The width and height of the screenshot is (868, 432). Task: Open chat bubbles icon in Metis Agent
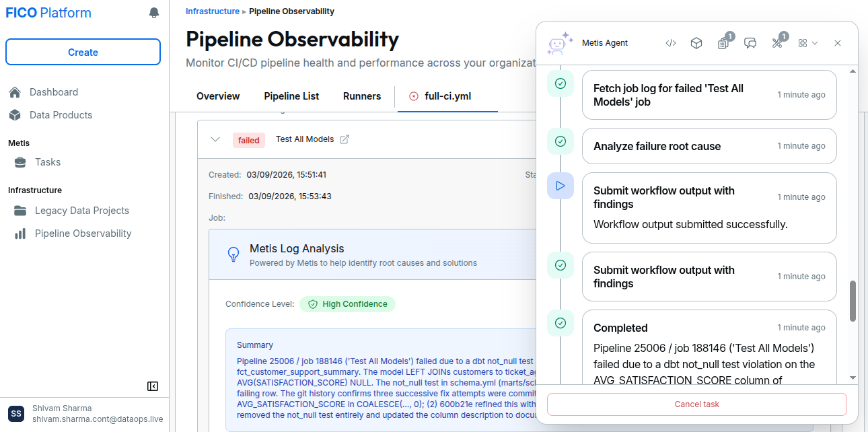pos(750,43)
